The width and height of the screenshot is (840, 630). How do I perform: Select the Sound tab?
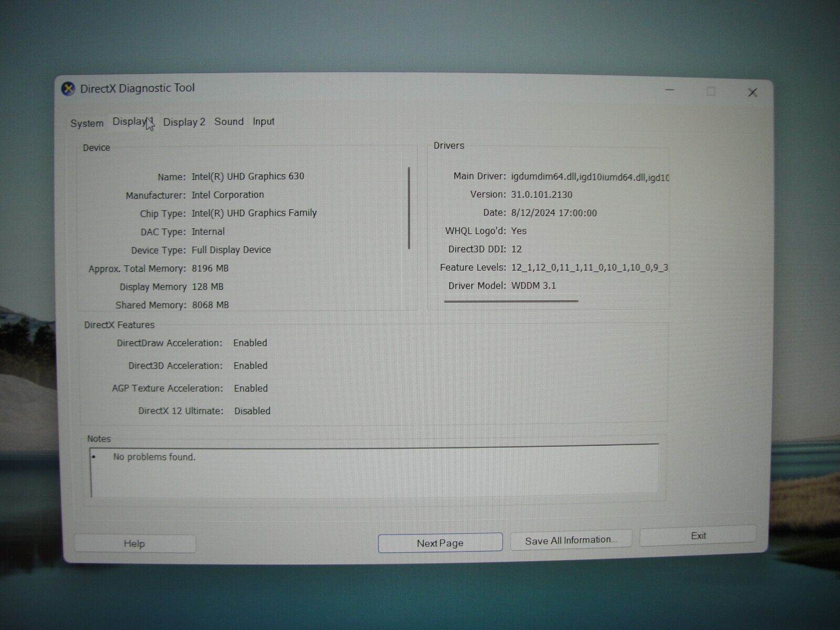(228, 121)
